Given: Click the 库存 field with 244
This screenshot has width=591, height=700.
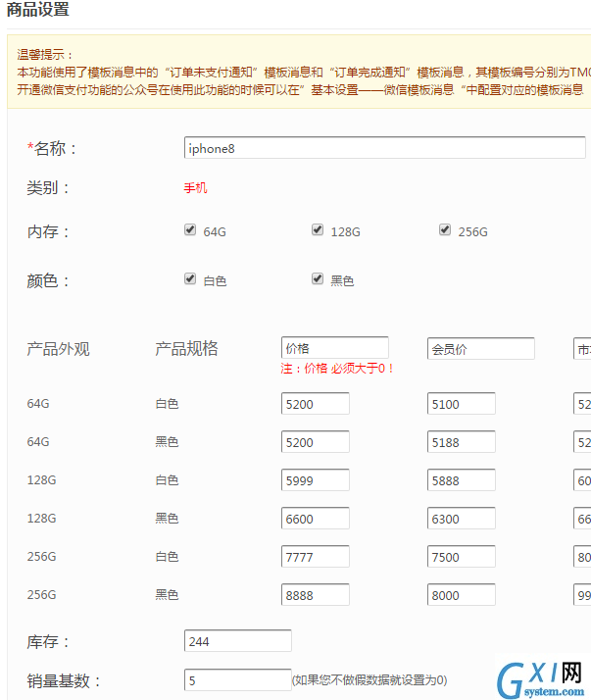Looking at the screenshot, I should pyautogui.click(x=238, y=641).
